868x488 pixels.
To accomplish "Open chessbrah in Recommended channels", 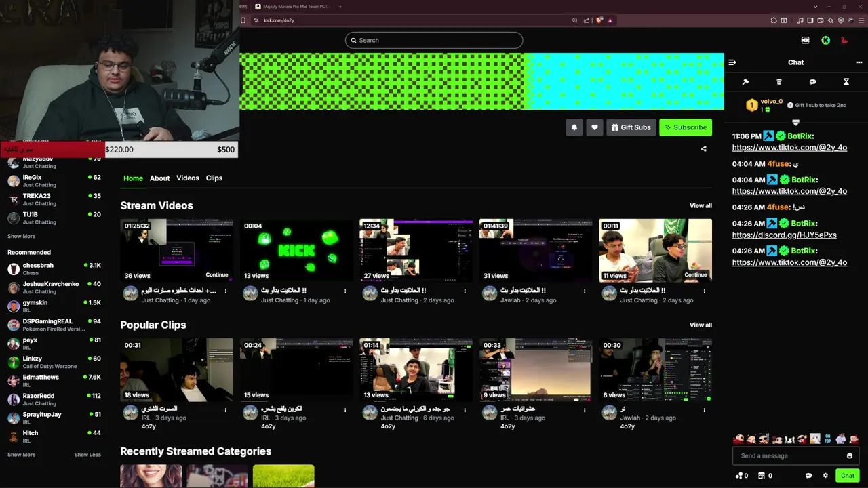I will [x=54, y=269].
